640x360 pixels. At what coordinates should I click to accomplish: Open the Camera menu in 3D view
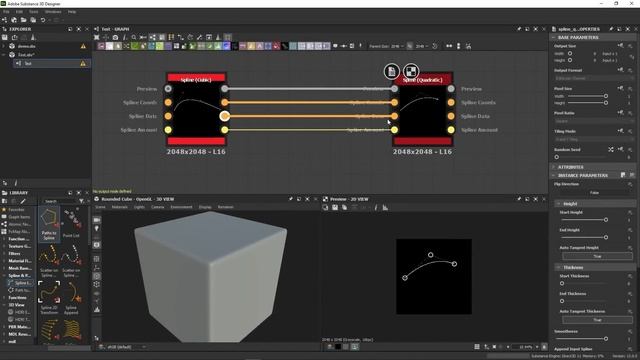(x=158, y=207)
